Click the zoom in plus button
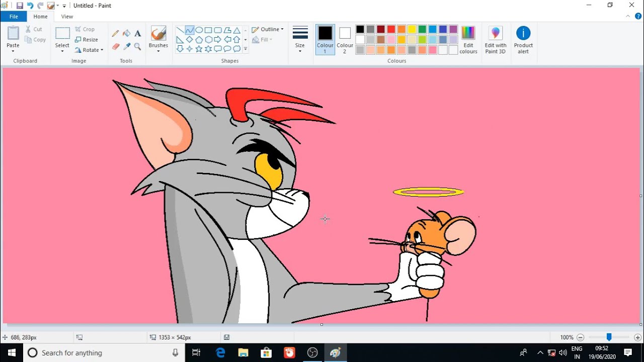Viewport: 644px width, 362px height. click(637, 337)
